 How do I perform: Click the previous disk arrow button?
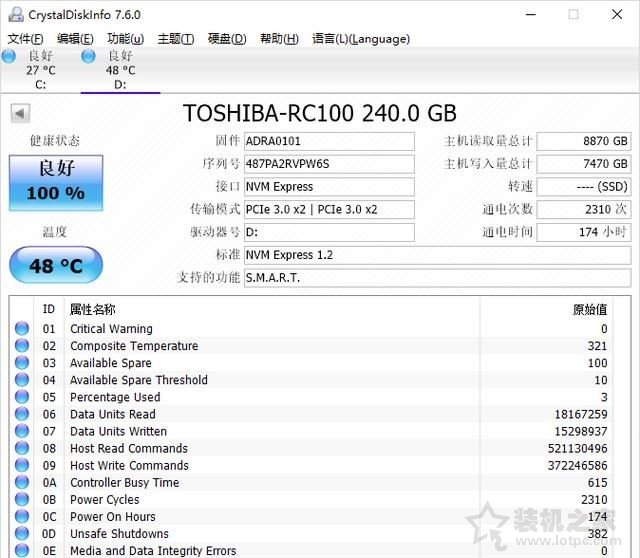19,113
